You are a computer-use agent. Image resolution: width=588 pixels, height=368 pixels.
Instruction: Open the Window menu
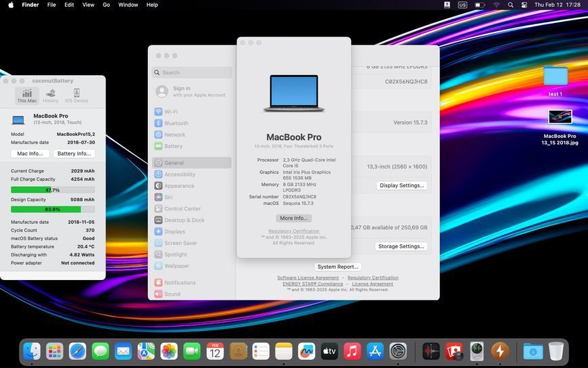(x=128, y=5)
